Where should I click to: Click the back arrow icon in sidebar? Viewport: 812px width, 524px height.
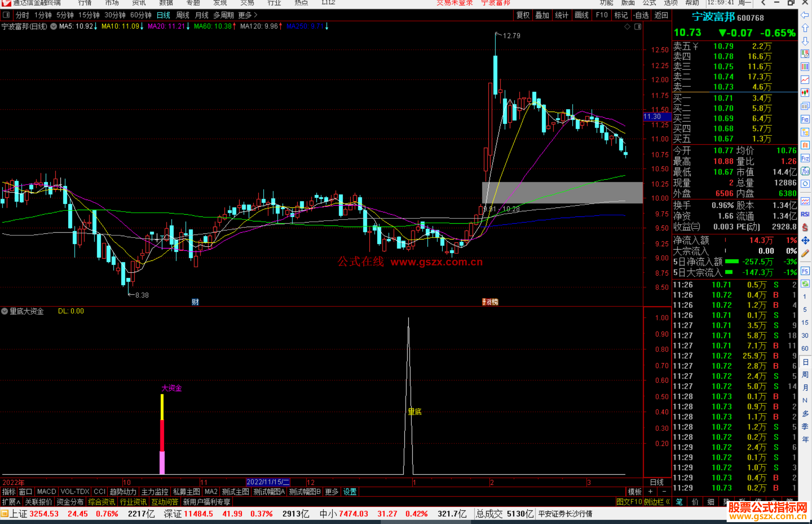click(805, 15)
